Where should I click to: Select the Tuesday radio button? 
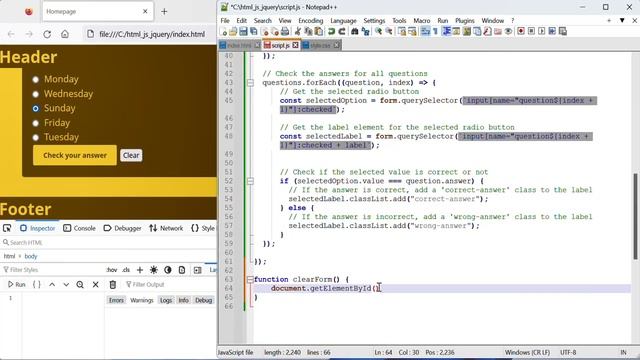pos(36,137)
